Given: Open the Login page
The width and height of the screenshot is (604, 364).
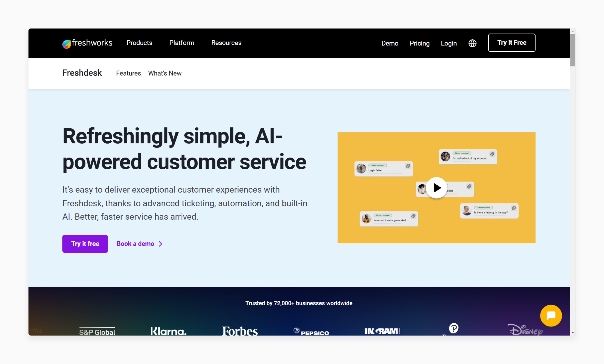Looking at the screenshot, I should [449, 43].
